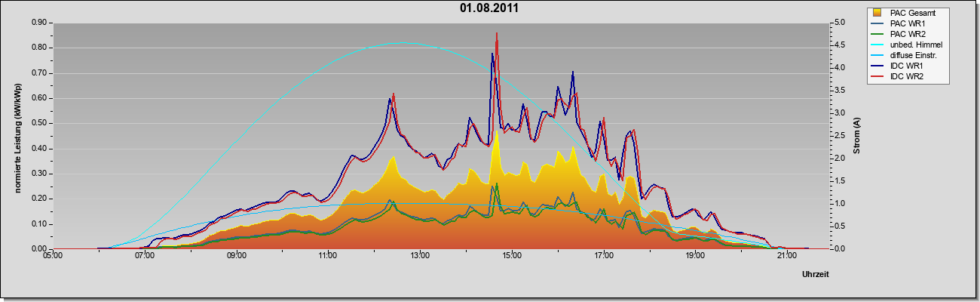The width and height of the screenshot is (980, 302).
Task: Click the tallest red IDC WR2 peak
Action: [x=497, y=34]
